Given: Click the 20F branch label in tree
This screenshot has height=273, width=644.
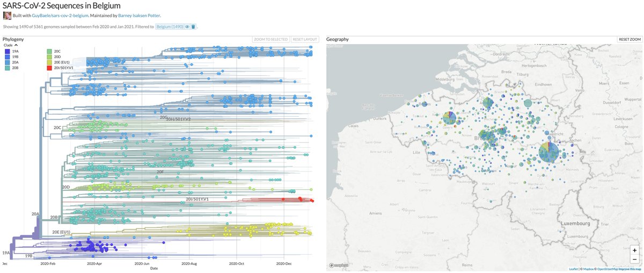Looking at the screenshot, I should tap(160, 172).
